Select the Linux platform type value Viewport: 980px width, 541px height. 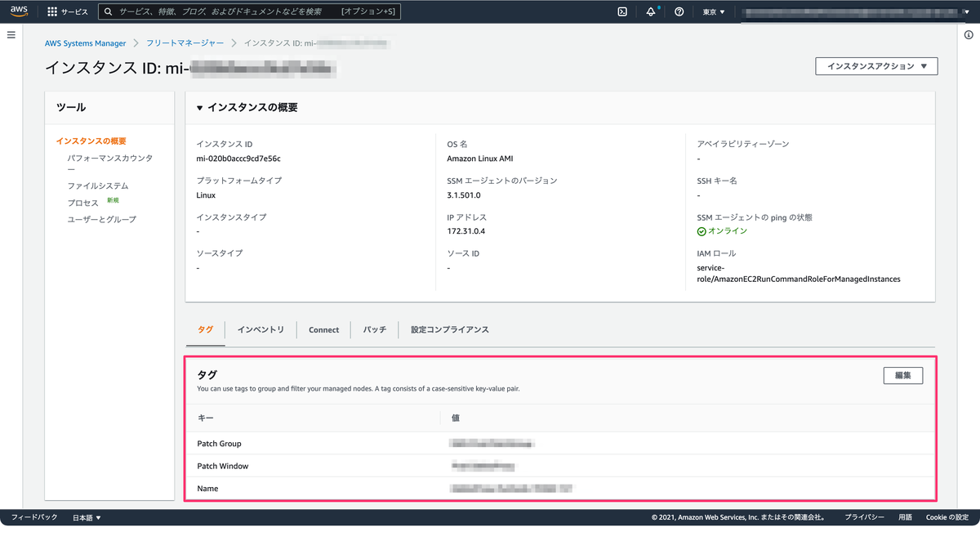(x=207, y=195)
